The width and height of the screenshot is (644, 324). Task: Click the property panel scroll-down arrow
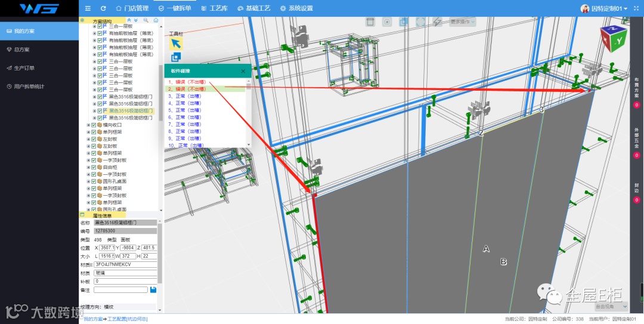[160, 310]
